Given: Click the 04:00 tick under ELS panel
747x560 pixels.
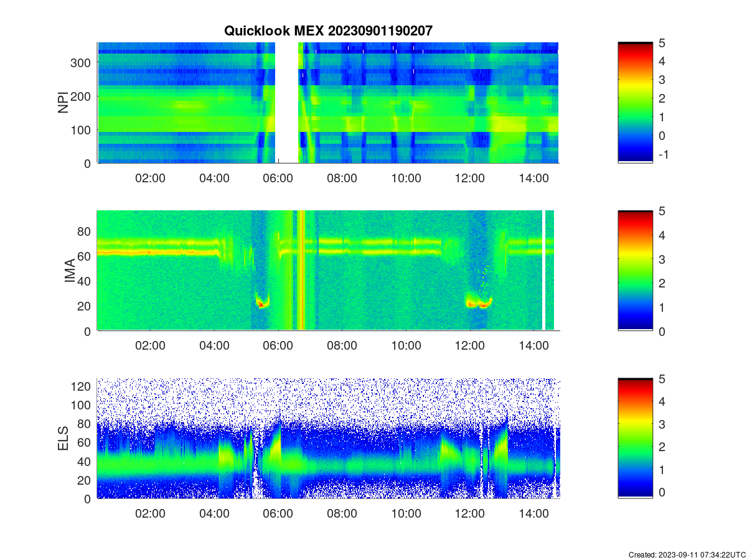Looking at the screenshot, I should click(214, 514).
